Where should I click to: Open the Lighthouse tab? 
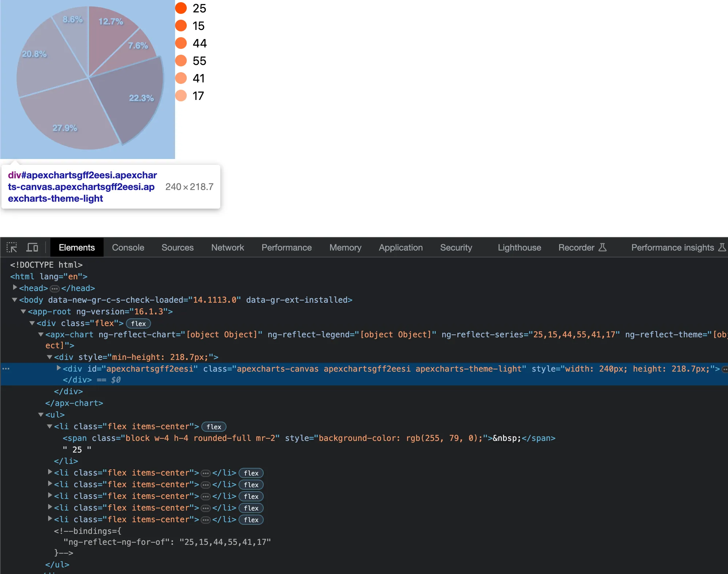click(519, 248)
